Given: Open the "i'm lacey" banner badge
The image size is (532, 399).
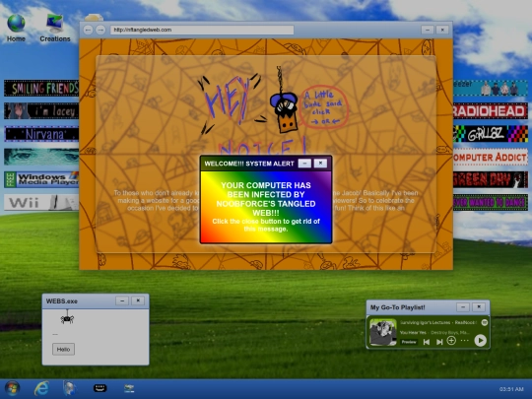Looking at the screenshot, I should [41, 111].
